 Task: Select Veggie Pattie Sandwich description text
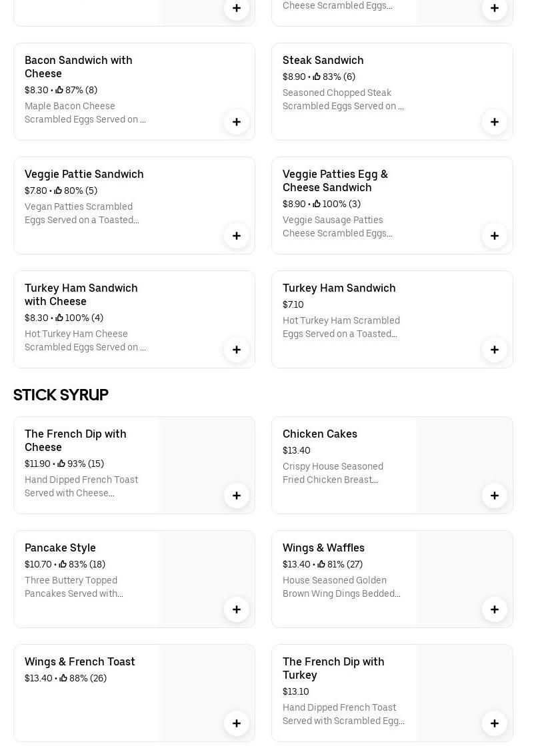click(82, 213)
